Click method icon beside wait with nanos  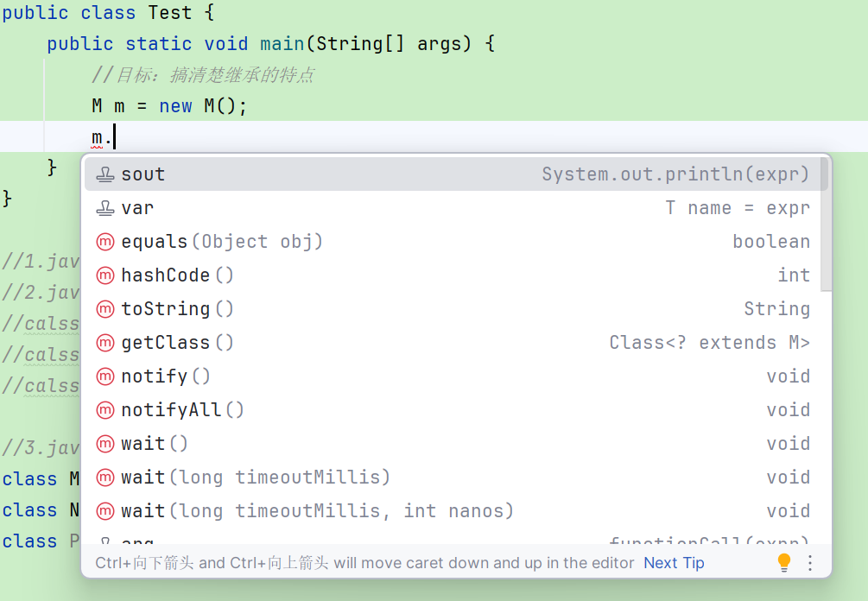click(x=105, y=511)
